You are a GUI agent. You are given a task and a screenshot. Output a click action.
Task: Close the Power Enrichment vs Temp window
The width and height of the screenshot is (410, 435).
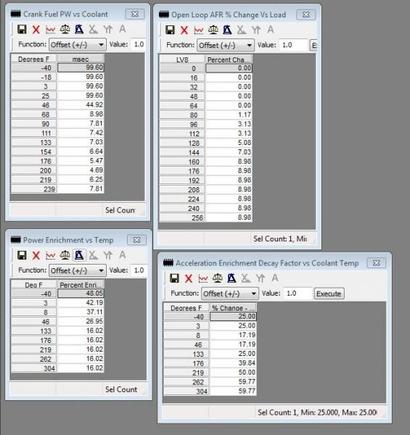click(x=137, y=240)
